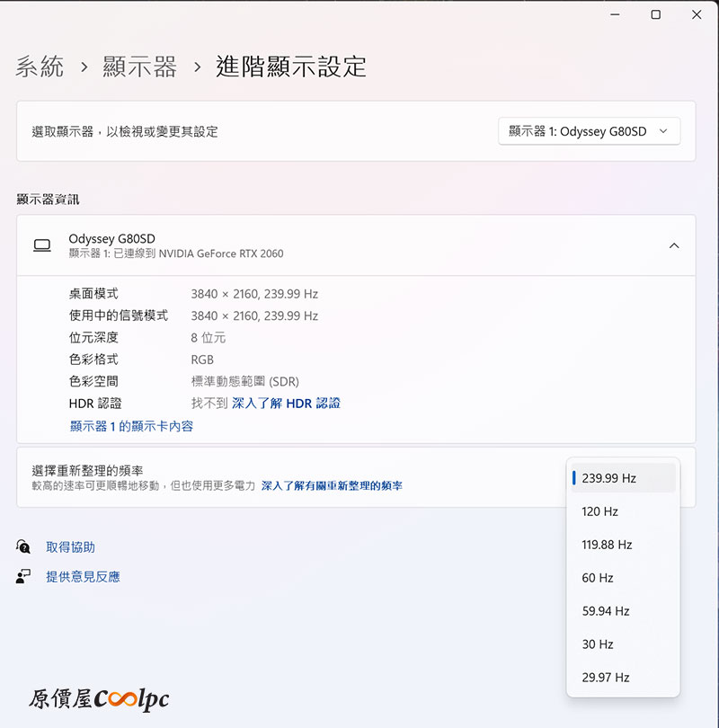Open 深入了解 HDR 認證 link
Image resolution: width=719 pixels, height=728 pixels.
286,403
